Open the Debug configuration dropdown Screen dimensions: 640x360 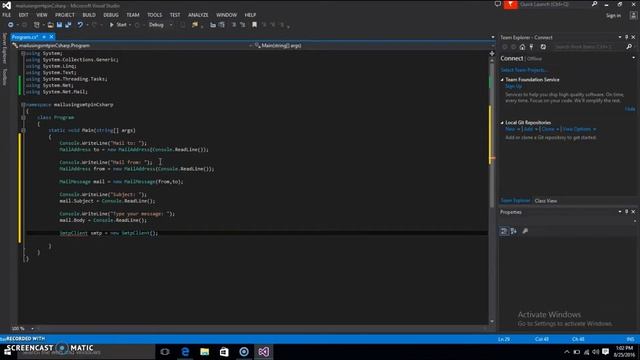160,25
